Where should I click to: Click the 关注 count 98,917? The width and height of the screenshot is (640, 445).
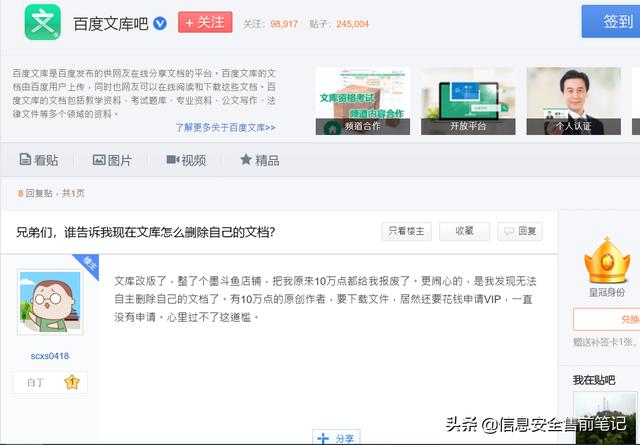click(284, 24)
